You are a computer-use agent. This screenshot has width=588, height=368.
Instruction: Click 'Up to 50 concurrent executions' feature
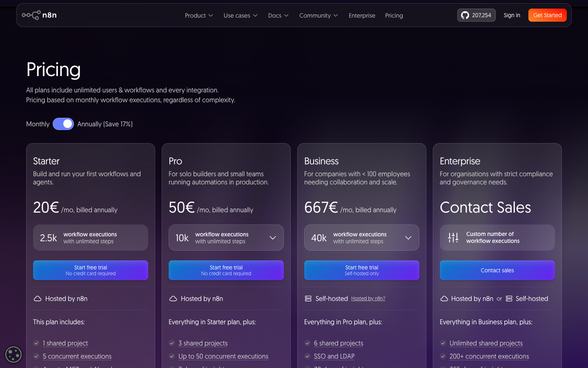pos(223,357)
